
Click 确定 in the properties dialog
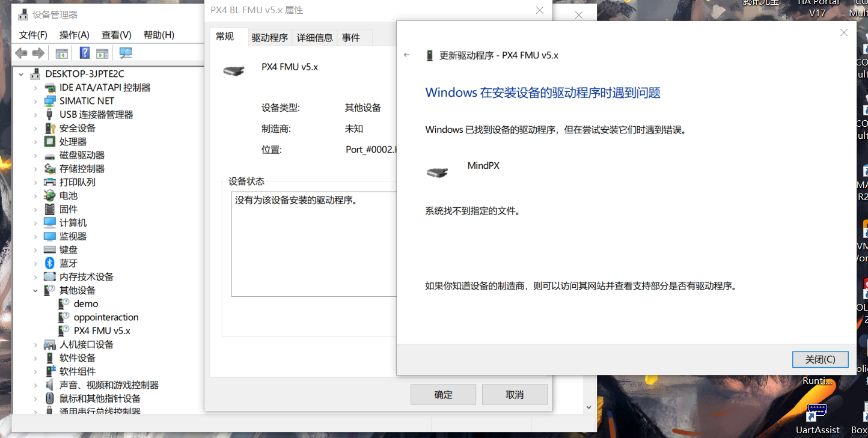443,395
